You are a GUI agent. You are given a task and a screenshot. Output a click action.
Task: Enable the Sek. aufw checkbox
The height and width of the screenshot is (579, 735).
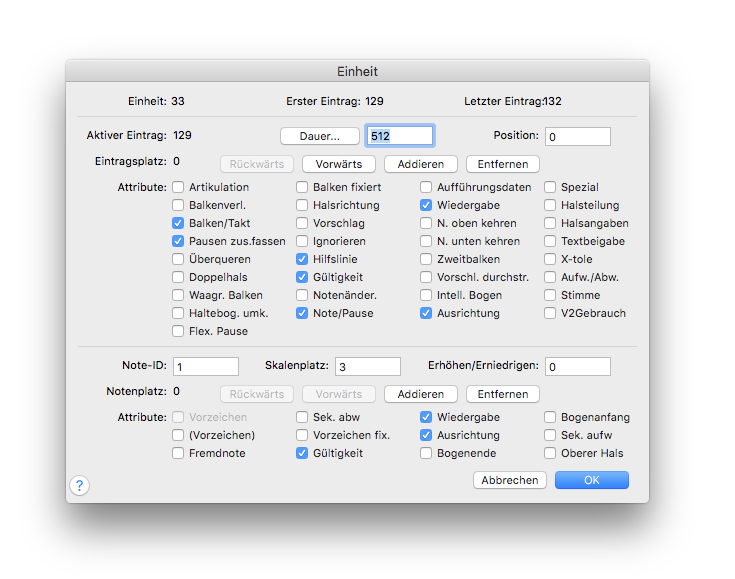tap(550, 435)
